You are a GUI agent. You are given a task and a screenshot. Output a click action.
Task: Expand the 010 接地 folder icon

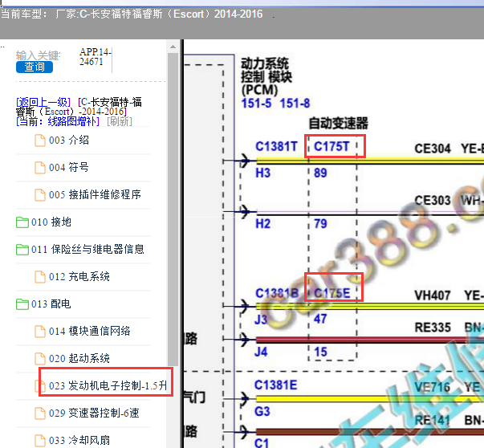(x=22, y=222)
